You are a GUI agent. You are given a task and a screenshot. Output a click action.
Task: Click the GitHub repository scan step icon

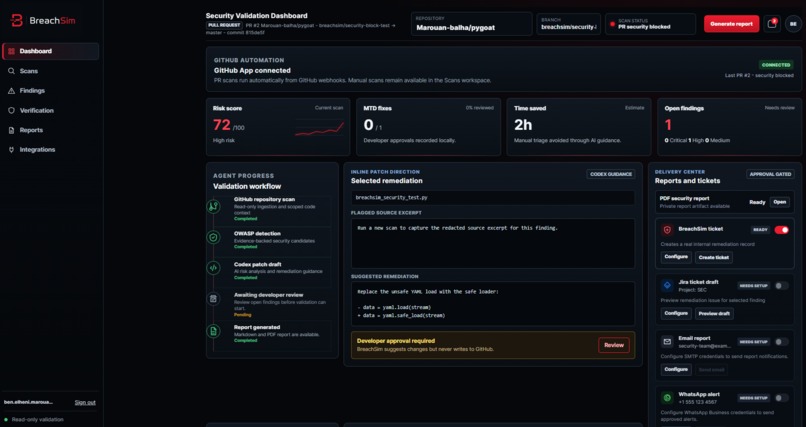(213, 207)
